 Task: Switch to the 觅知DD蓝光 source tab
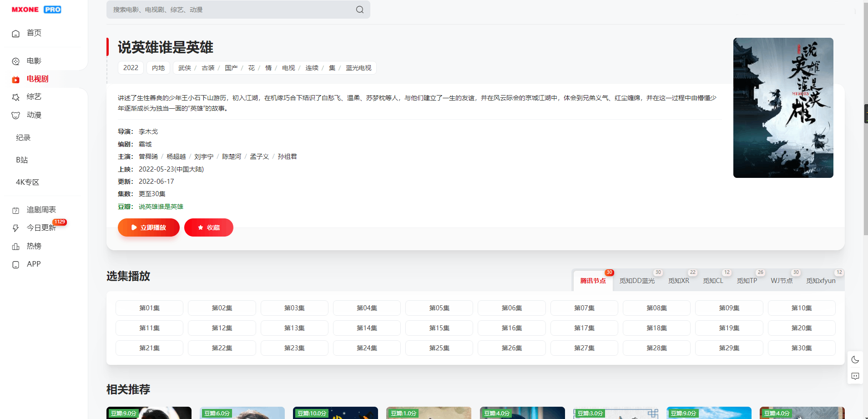click(637, 281)
